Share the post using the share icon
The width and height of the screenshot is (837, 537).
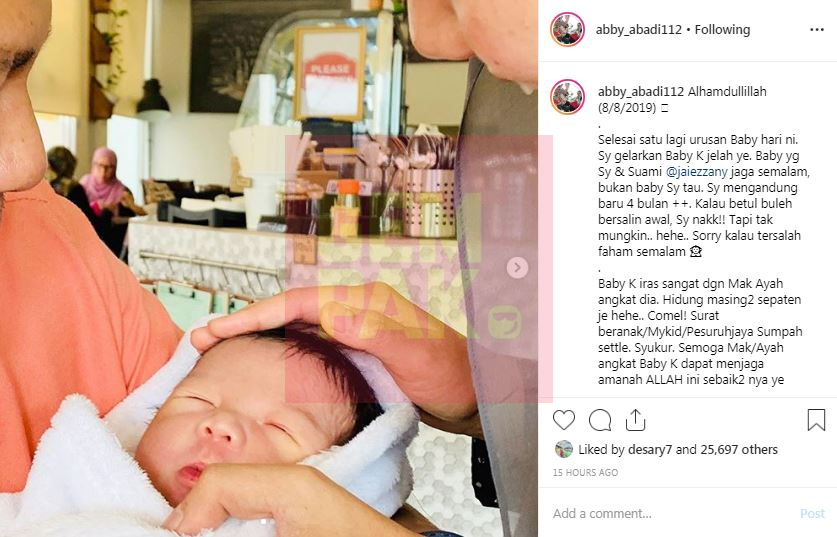pos(635,420)
